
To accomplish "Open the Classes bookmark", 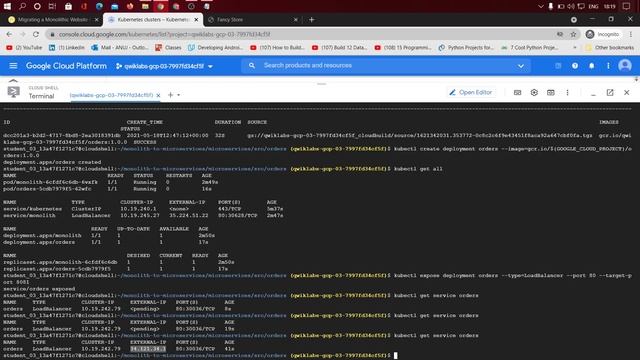I will pyautogui.click(x=168, y=48).
